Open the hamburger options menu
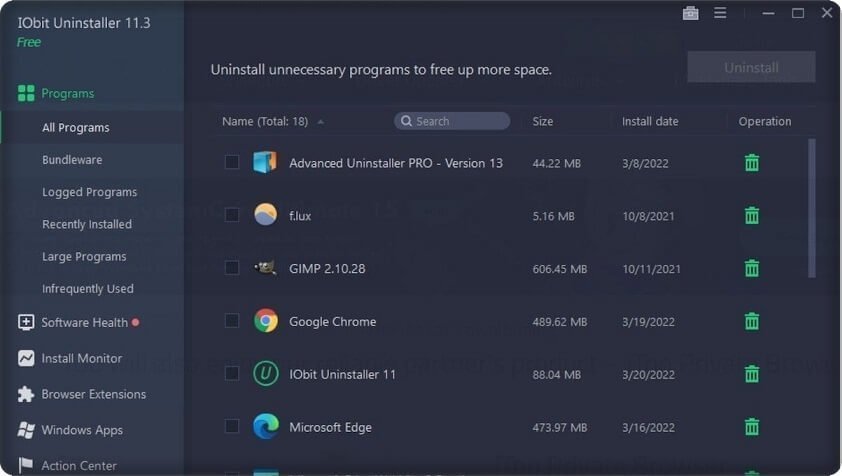 720,13
